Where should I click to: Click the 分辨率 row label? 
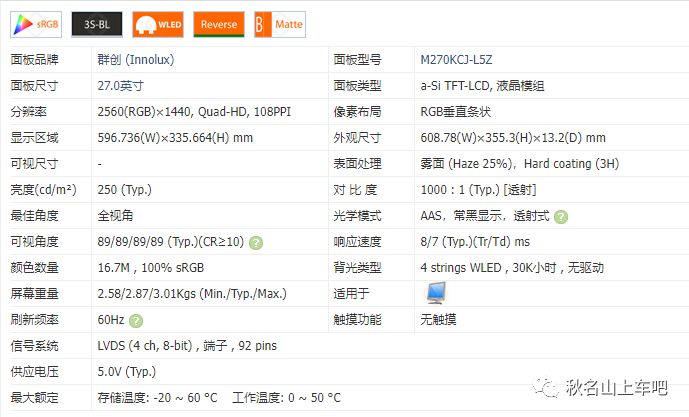(x=29, y=112)
